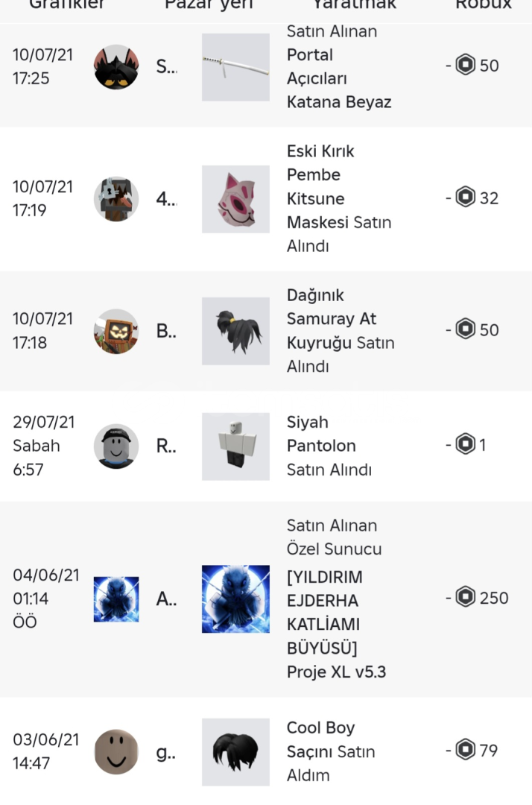The height and width of the screenshot is (805, 532).
Task: Click the Robux icon beside 250
Action: coord(466,598)
